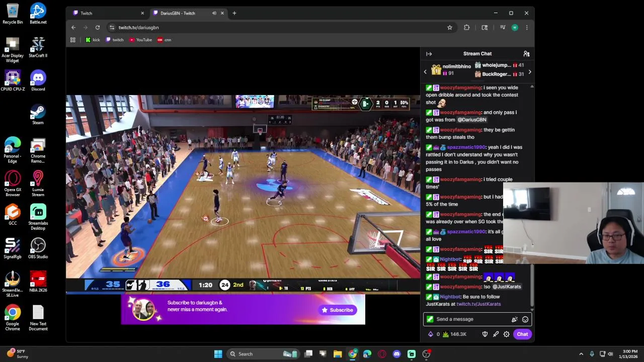Click the @DariusGBN mention in chat
The image size is (644, 362).
coord(471,120)
